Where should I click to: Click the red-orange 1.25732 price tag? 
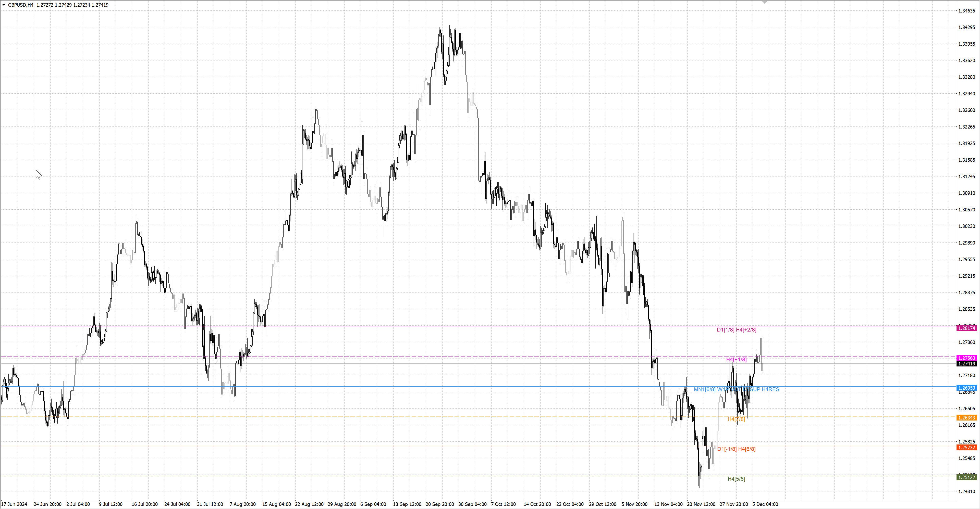[966, 448]
